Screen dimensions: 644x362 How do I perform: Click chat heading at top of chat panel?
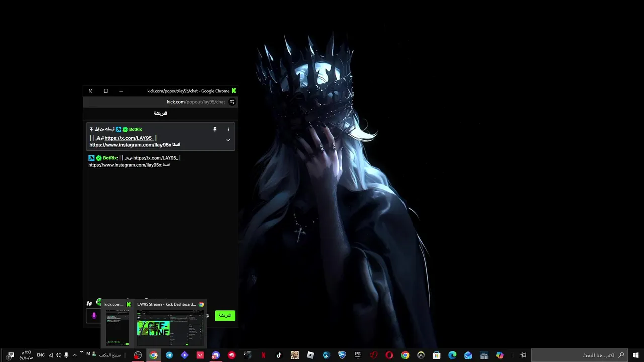coord(160,113)
